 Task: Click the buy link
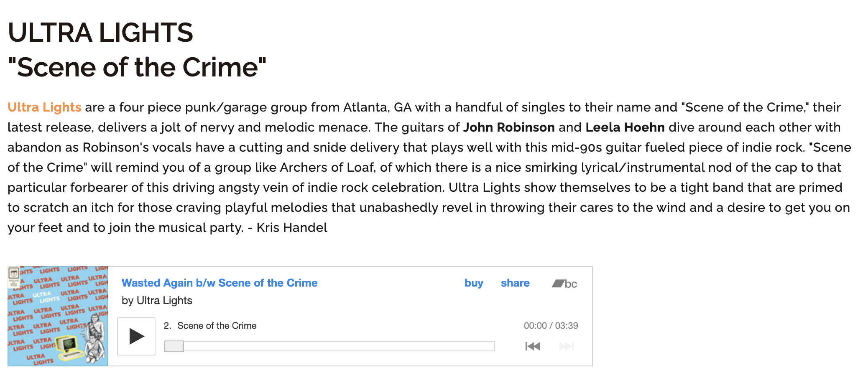[474, 283]
